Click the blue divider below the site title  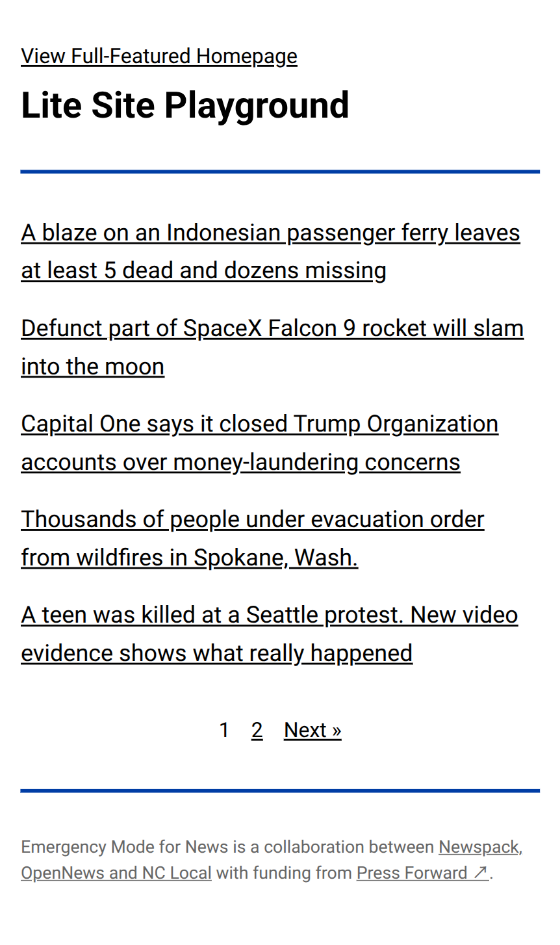(280, 172)
